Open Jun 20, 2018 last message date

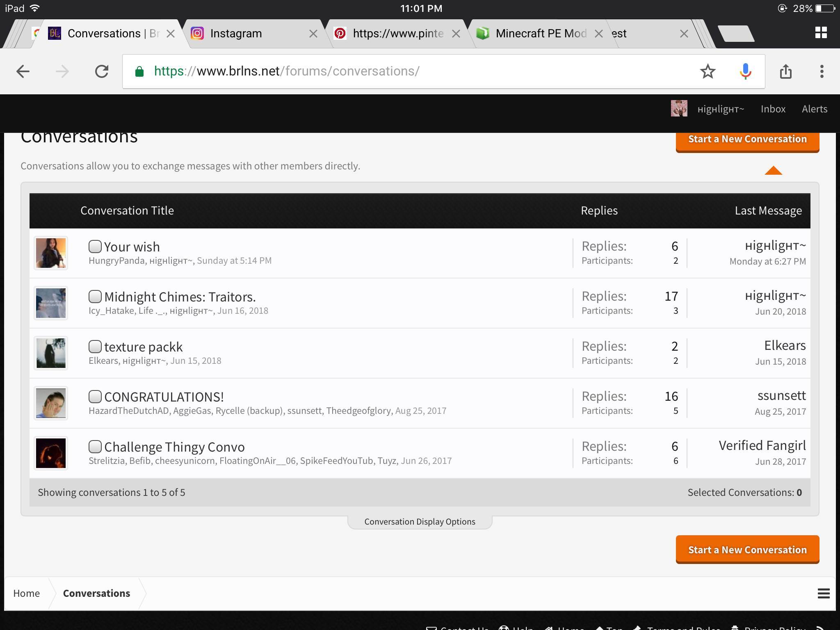pyautogui.click(x=781, y=311)
